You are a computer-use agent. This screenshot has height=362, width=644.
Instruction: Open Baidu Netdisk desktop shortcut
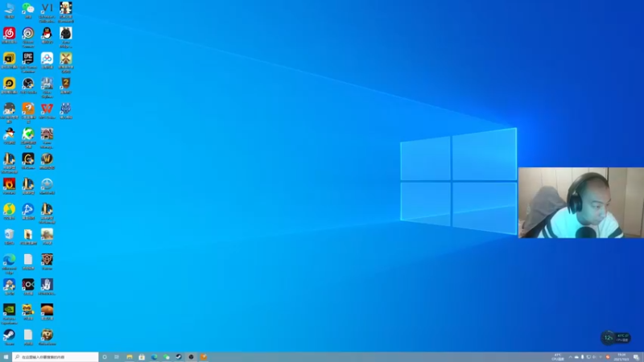tap(47, 60)
